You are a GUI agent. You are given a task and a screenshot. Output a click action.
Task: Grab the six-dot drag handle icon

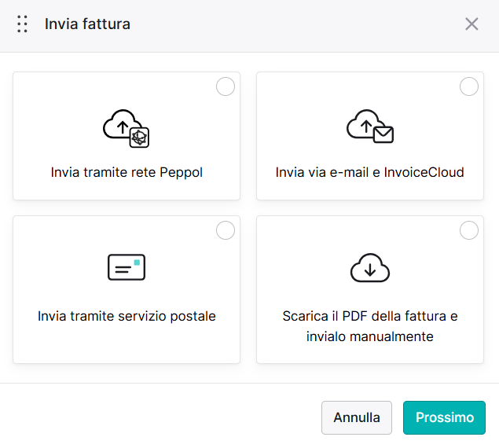pos(22,24)
